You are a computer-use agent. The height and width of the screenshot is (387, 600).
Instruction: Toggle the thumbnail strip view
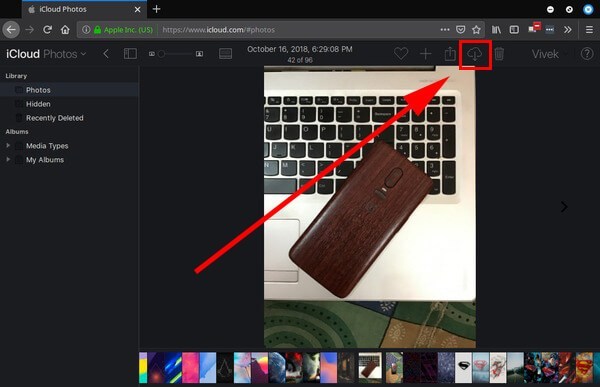225,54
